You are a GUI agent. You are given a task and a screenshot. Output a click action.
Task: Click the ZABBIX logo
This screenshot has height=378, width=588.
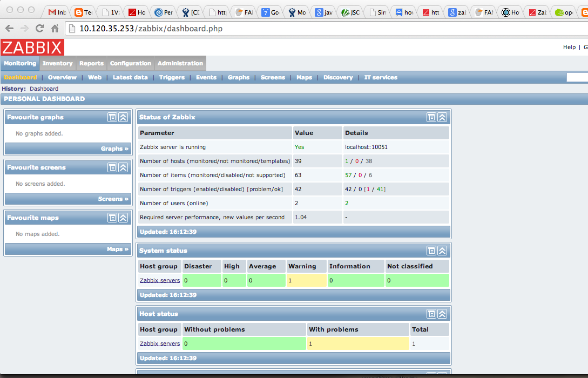click(x=32, y=48)
